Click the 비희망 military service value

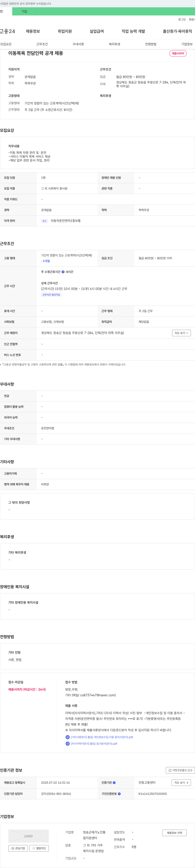(x=45, y=484)
